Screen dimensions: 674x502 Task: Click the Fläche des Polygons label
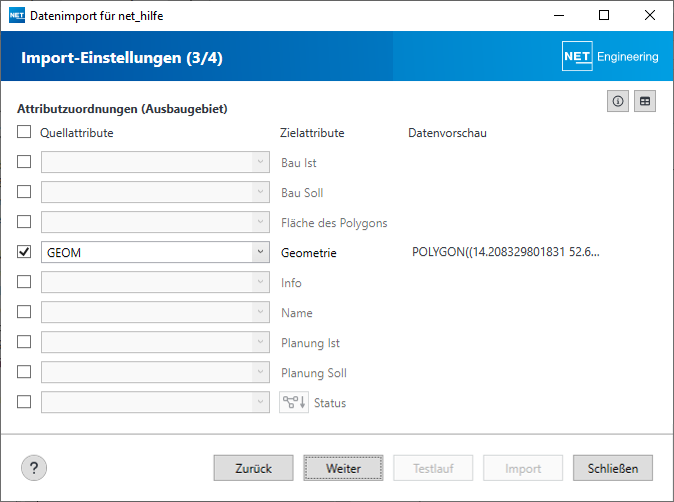pos(334,223)
